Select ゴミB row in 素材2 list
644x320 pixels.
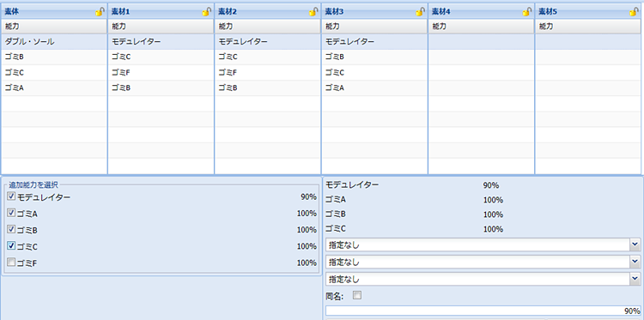267,88
